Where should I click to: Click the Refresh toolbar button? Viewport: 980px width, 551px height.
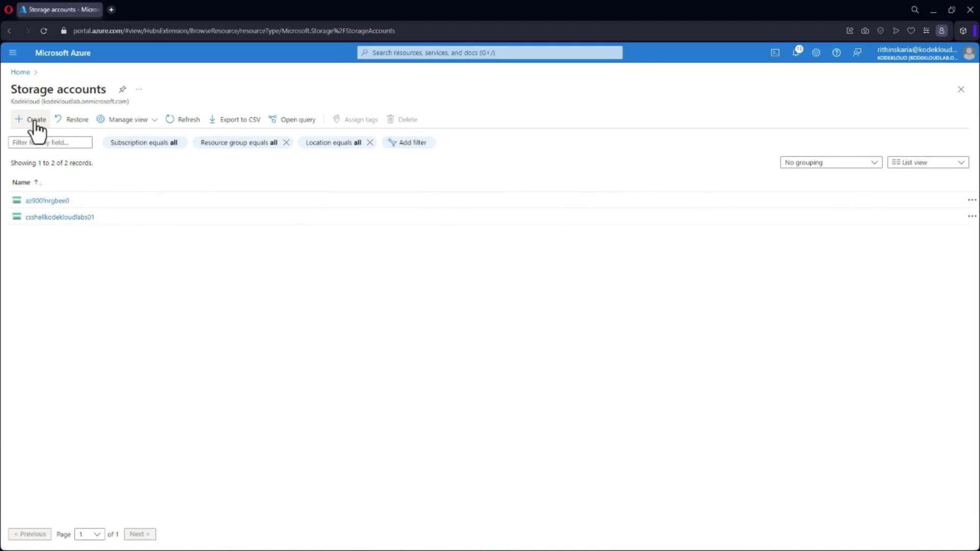pos(183,119)
